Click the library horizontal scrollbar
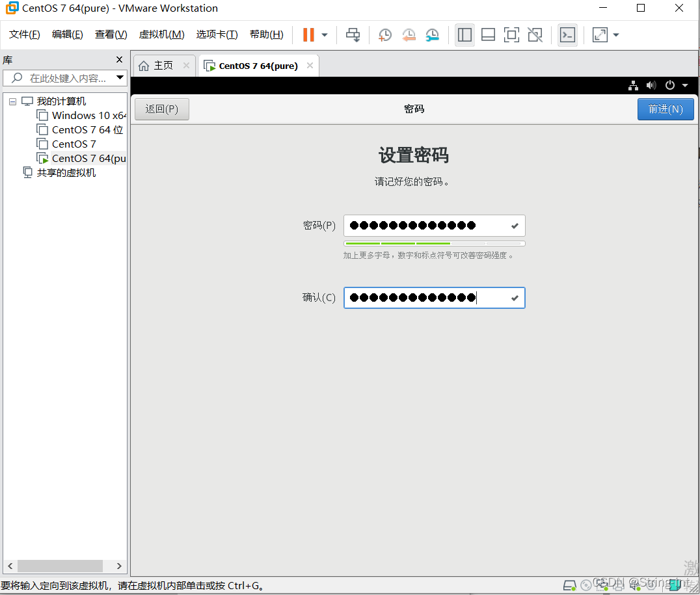 pyautogui.click(x=60, y=566)
